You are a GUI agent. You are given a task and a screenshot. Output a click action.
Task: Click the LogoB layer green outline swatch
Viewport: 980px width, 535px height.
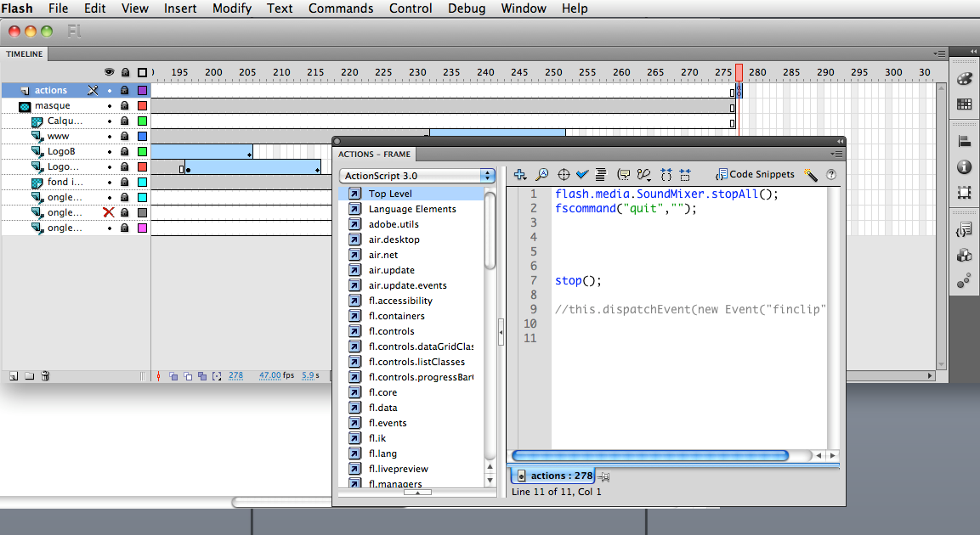click(x=143, y=152)
